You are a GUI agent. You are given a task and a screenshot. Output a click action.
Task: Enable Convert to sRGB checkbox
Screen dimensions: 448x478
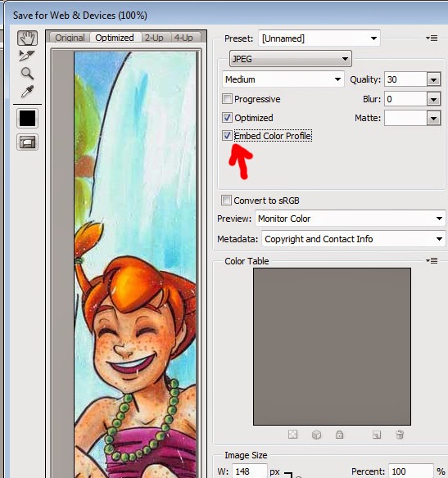(226, 201)
